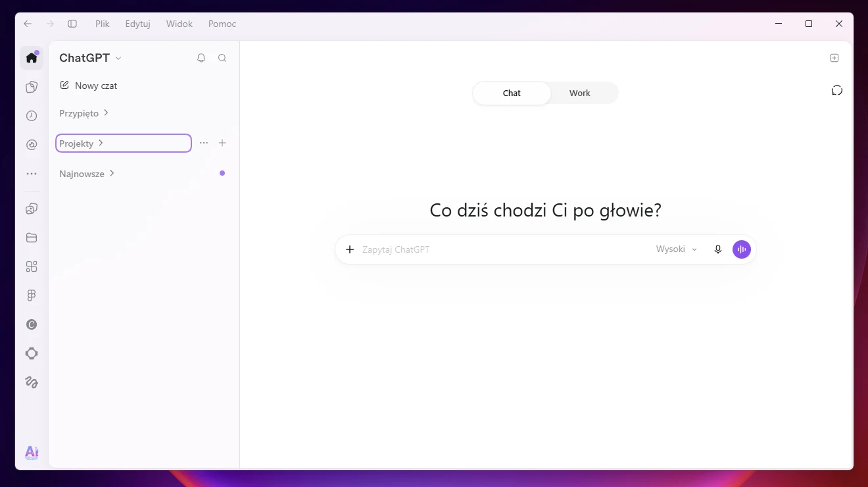Open the ChatGPT model dropdown
Viewport: 868px width, 487px height.
[x=91, y=58]
